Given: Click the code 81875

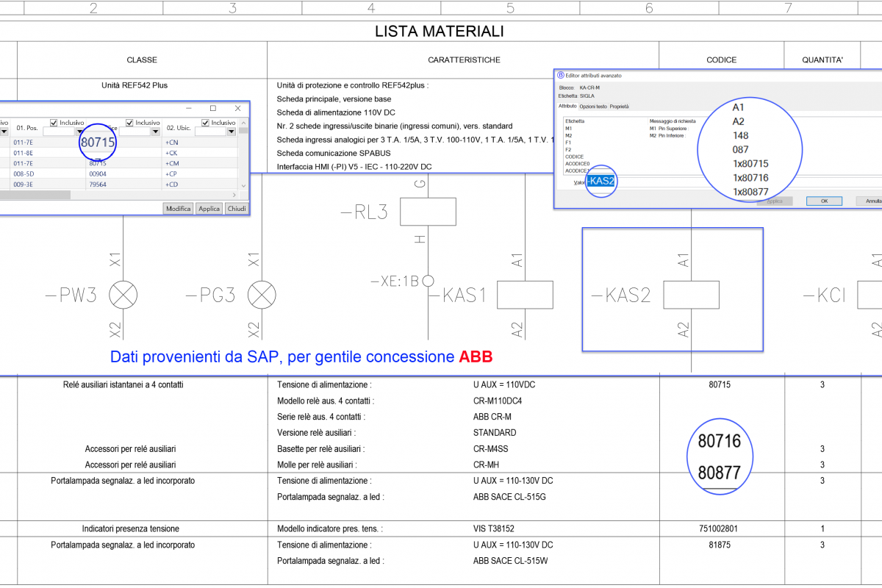Looking at the screenshot, I should [x=721, y=545].
